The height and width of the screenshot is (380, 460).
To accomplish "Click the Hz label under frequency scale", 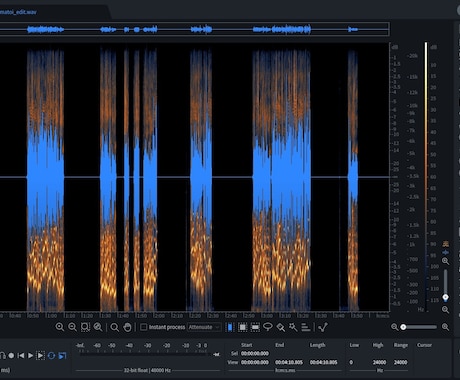I will coord(421,310).
